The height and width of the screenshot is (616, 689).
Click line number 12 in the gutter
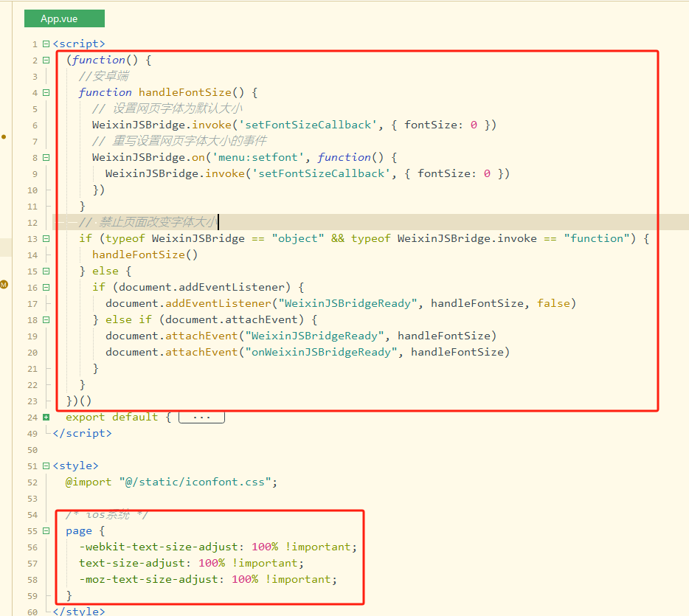coord(32,223)
